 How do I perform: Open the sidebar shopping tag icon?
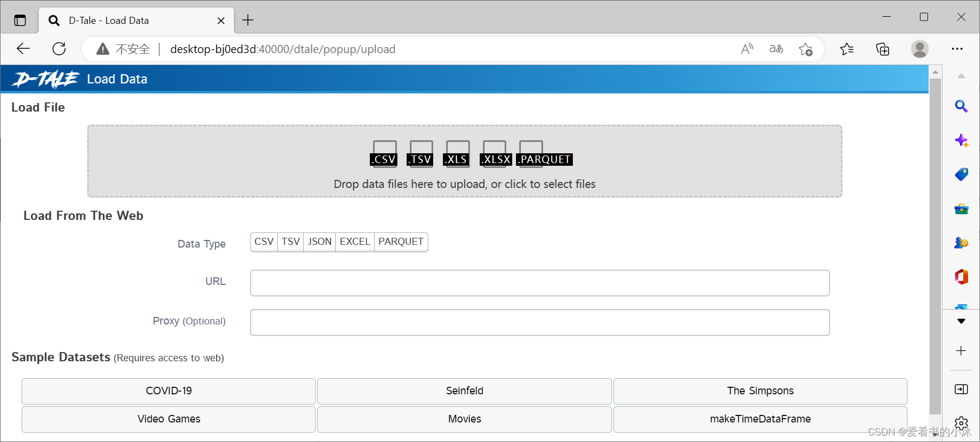pyautogui.click(x=961, y=174)
